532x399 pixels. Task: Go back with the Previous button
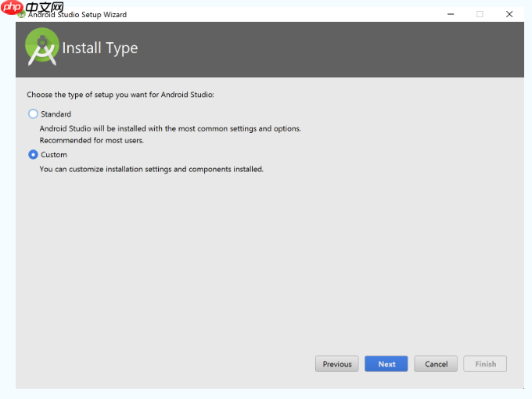coord(337,364)
